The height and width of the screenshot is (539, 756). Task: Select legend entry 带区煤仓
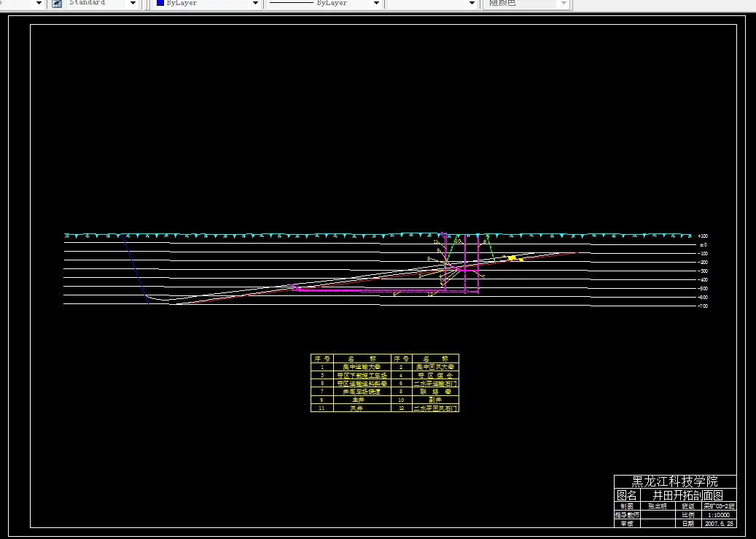435,375
